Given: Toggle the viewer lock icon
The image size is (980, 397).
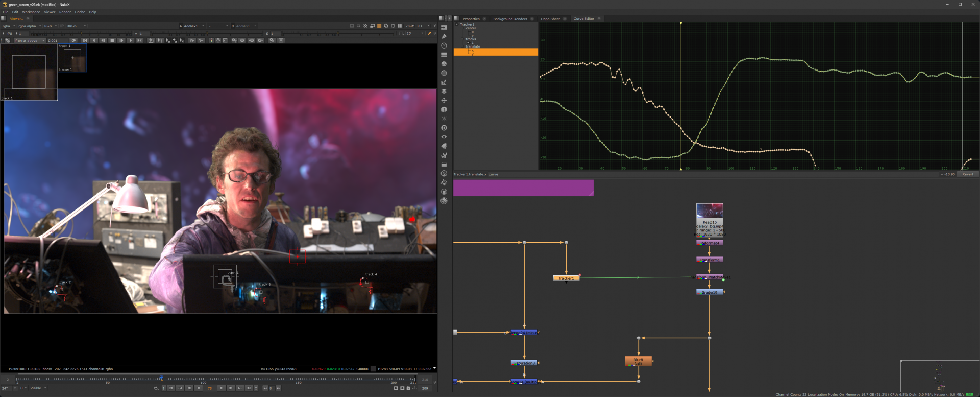Looking at the screenshot, I should tap(408, 388).
